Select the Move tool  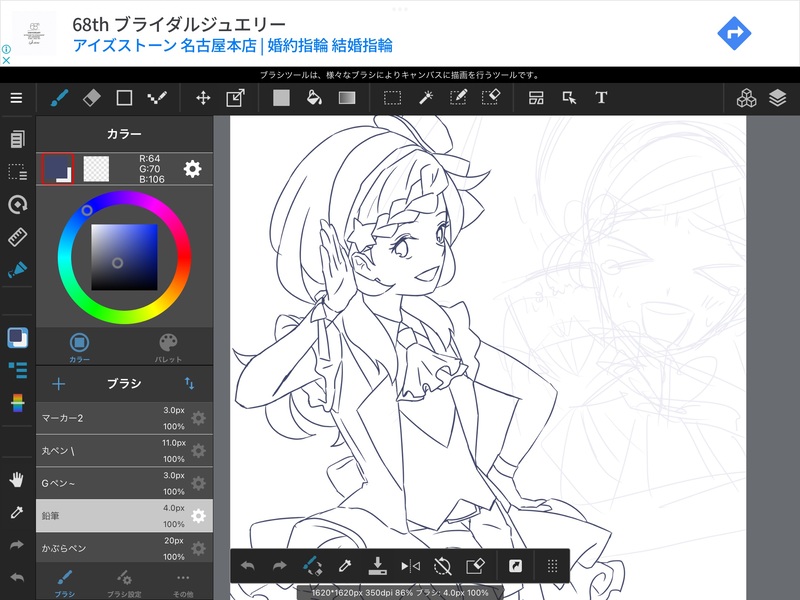203,97
